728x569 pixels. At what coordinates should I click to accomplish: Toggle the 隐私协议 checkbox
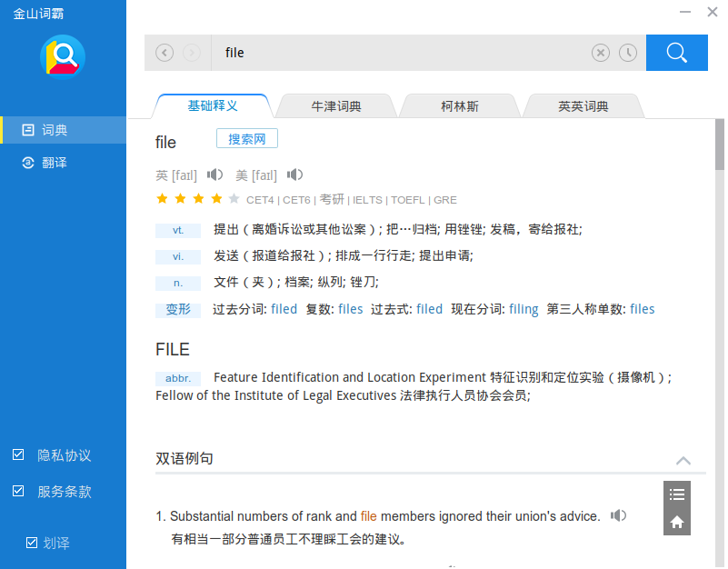click(x=18, y=454)
